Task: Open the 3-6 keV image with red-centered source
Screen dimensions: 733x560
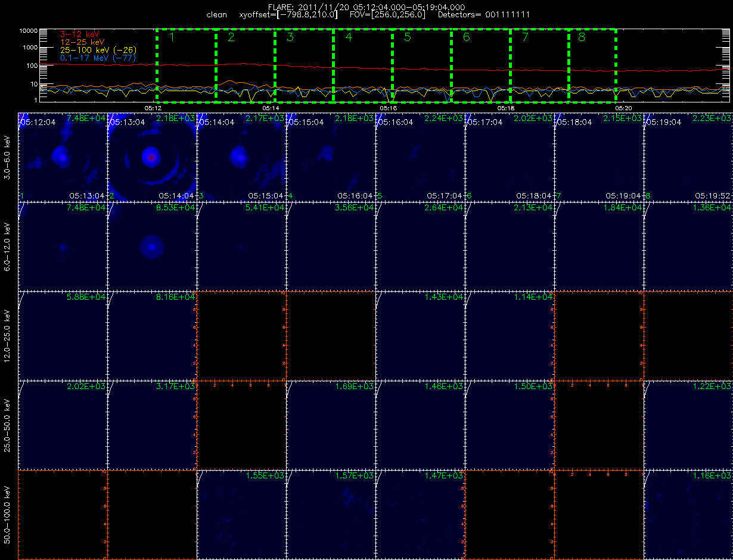Action: [152, 157]
